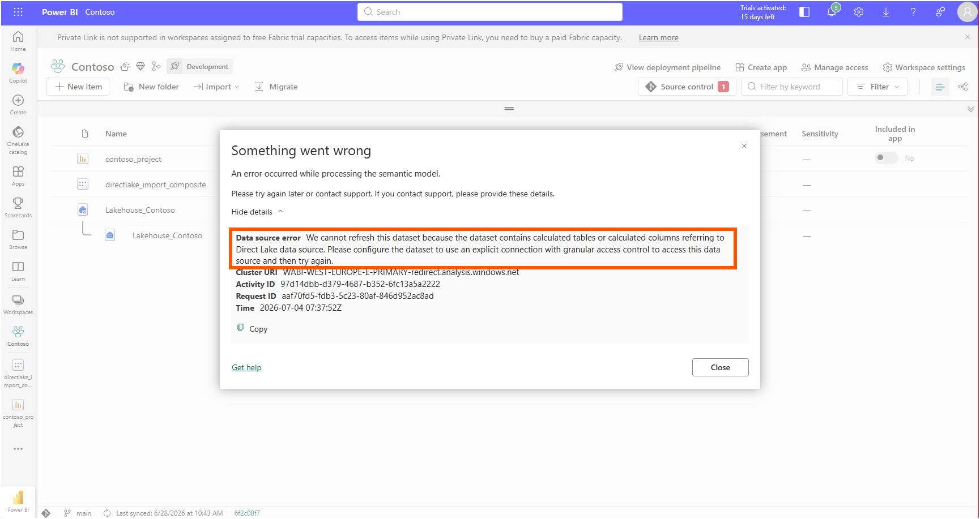Open the contoso_project item
This screenshot has width=980, height=519.
tap(133, 159)
